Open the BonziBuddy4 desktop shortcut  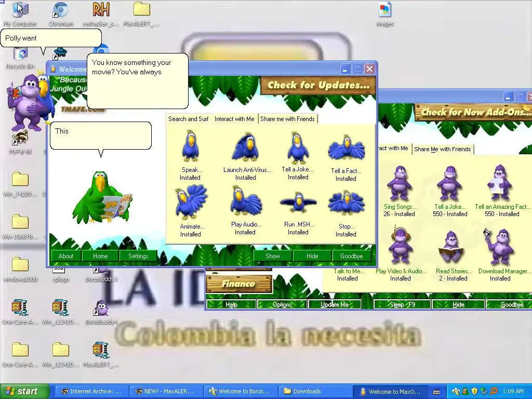tap(101, 312)
